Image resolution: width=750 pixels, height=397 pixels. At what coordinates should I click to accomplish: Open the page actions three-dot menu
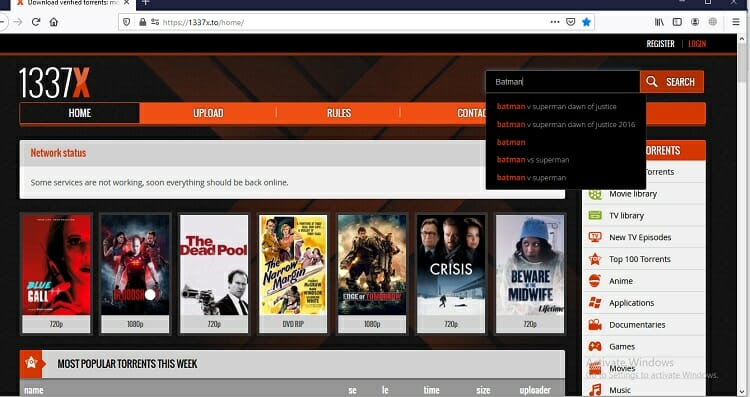coord(555,22)
